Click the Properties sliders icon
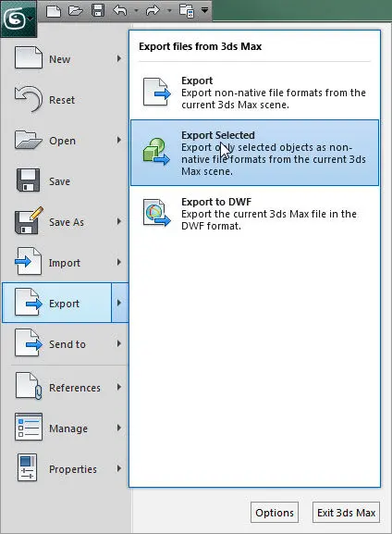Viewport: 392px width, 534px height. click(x=27, y=467)
